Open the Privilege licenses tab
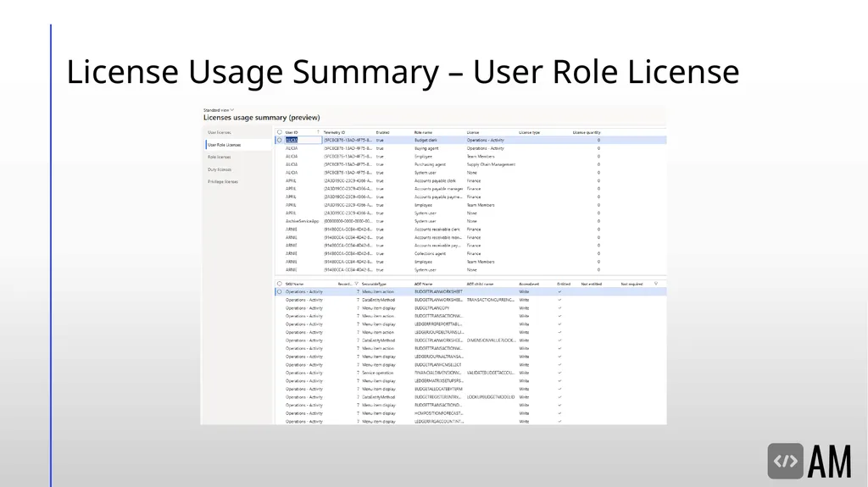868x487 pixels. pos(223,181)
